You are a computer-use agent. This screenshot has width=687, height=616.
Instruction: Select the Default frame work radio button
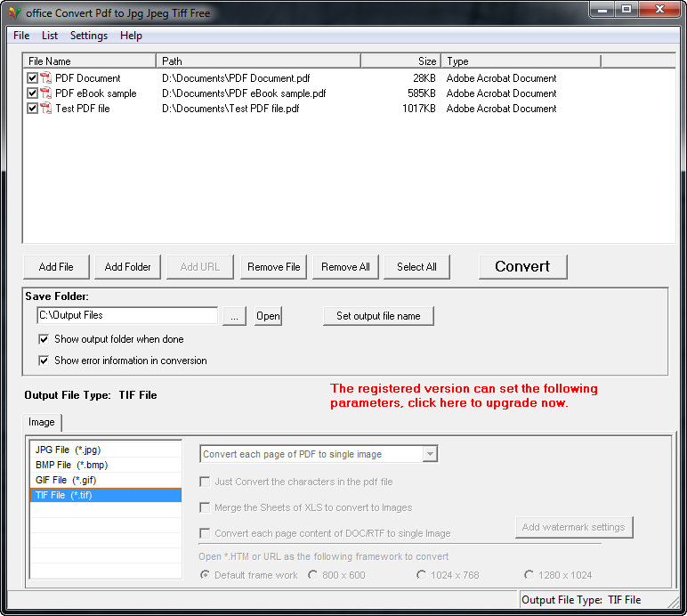point(204,574)
